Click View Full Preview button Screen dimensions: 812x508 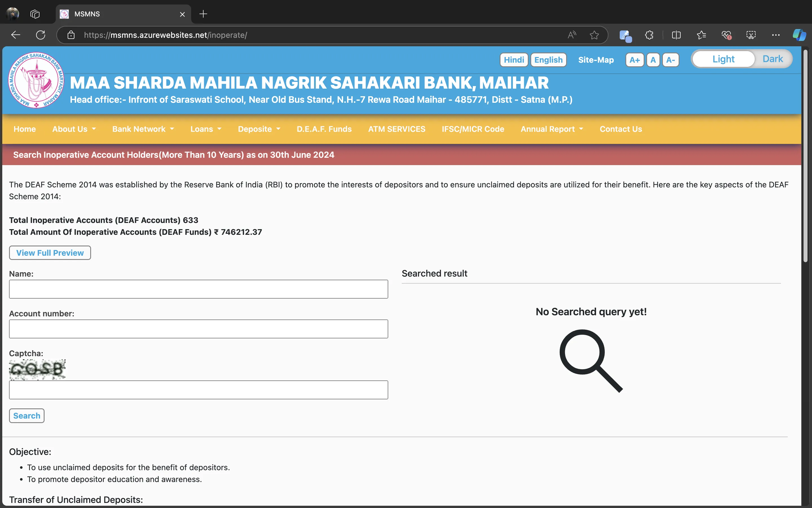click(x=50, y=253)
